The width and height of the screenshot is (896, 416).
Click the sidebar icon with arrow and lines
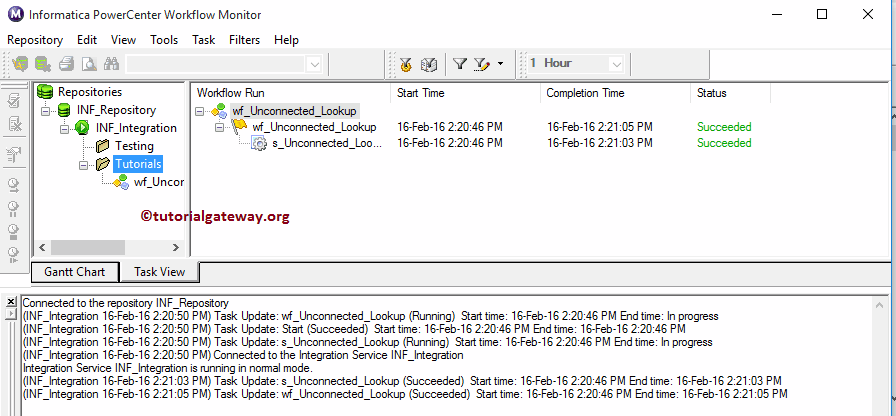pos(13,155)
